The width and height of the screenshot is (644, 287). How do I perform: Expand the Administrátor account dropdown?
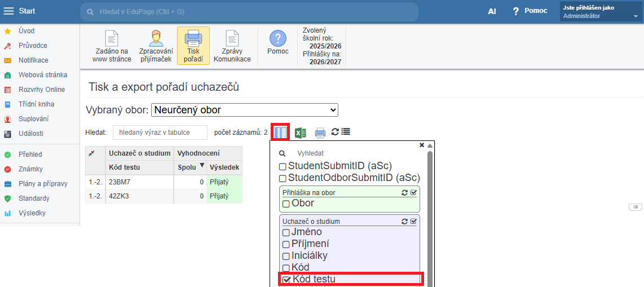click(x=636, y=16)
